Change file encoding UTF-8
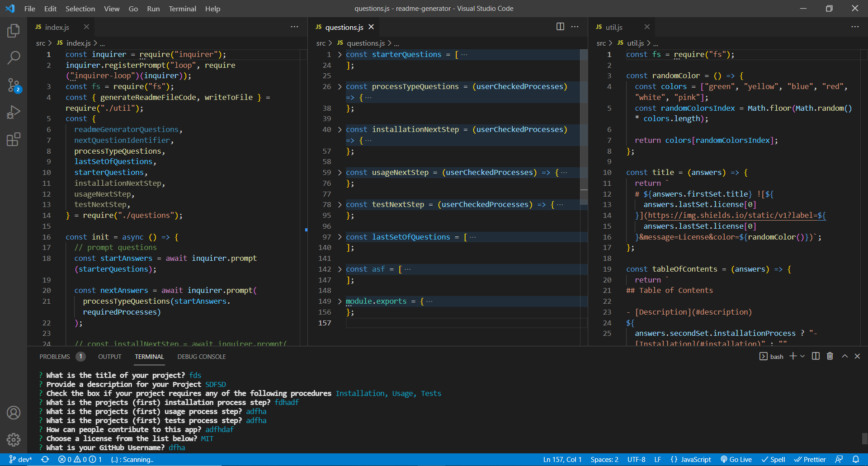Viewport: 868px width, 466px height. pos(636,460)
